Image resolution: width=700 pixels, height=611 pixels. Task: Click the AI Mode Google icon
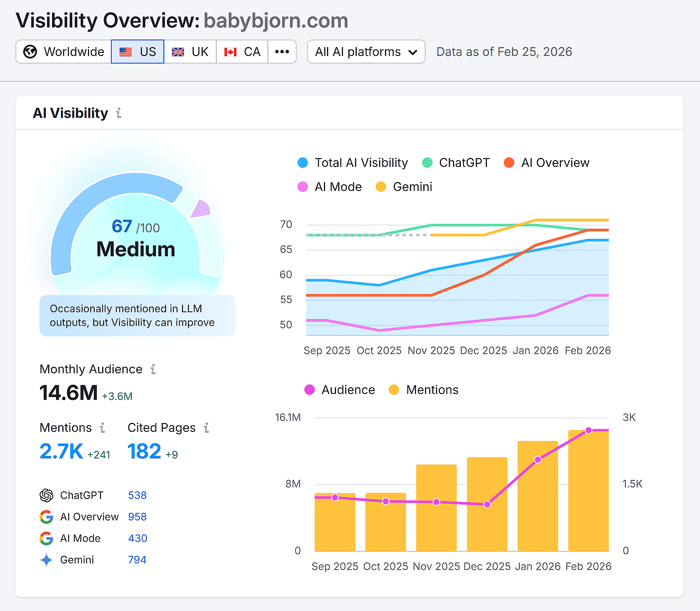47,538
